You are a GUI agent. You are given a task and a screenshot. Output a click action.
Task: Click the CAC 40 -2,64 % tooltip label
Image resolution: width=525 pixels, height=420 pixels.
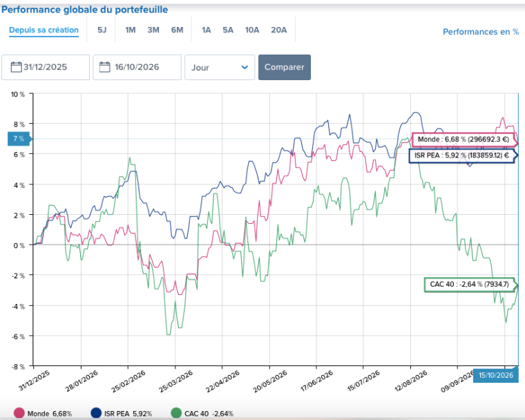pyautogui.click(x=470, y=285)
